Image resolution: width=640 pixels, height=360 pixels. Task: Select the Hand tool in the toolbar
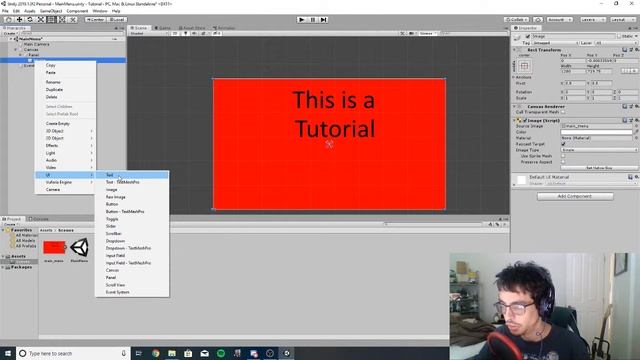point(8,20)
